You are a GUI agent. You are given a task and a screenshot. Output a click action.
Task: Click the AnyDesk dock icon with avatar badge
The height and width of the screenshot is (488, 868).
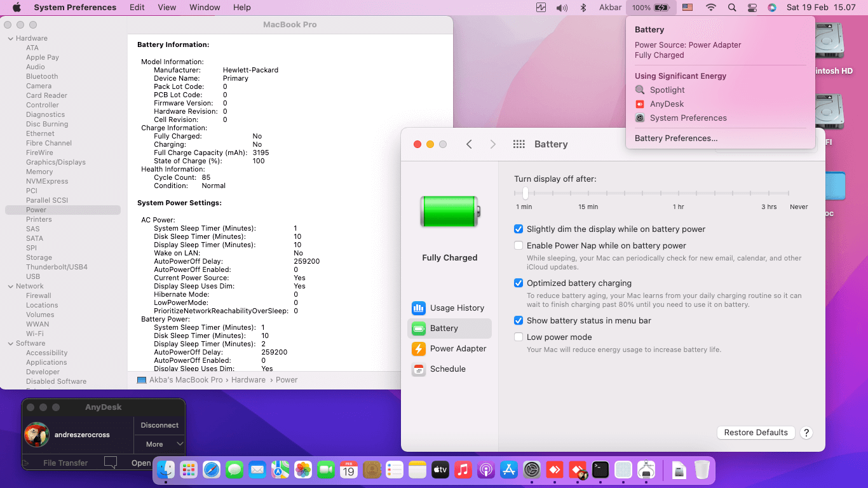tap(578, 470)
